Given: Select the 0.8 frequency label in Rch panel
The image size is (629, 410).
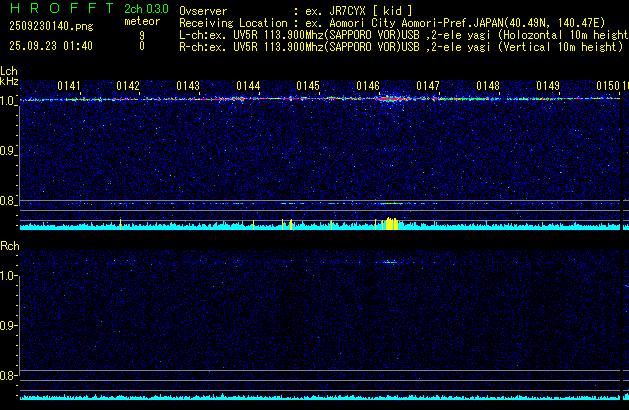Looking at the screenshot, I should click(9, 376).
